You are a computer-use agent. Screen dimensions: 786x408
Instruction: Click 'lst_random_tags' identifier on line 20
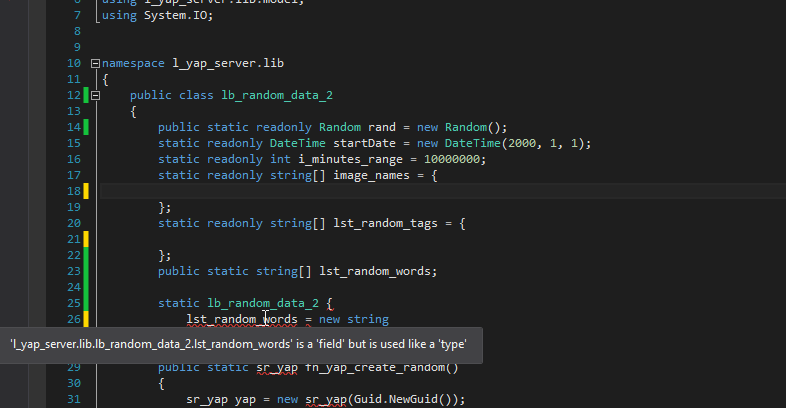pyautogui.click(x=385, y=223)
